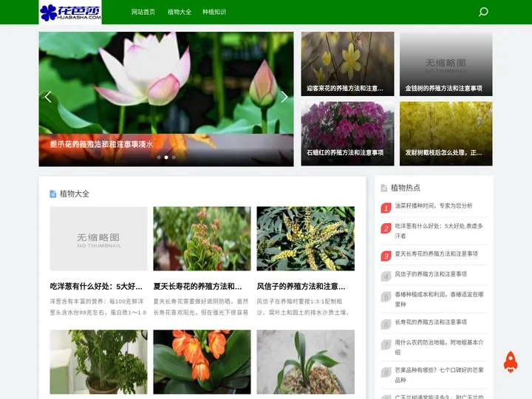The height and width of the screenshot is (399, 532).
Task: Open hot link 风信子的养殖方法和注意事项
Action: [x=431, y=274]
